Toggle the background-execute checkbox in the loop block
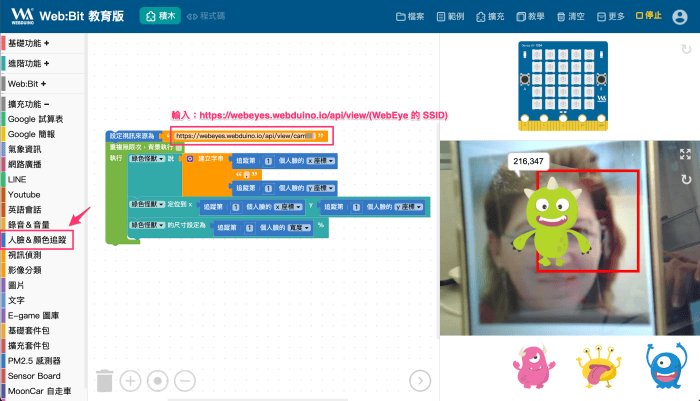700x401 pixels. tap(179, 147)
